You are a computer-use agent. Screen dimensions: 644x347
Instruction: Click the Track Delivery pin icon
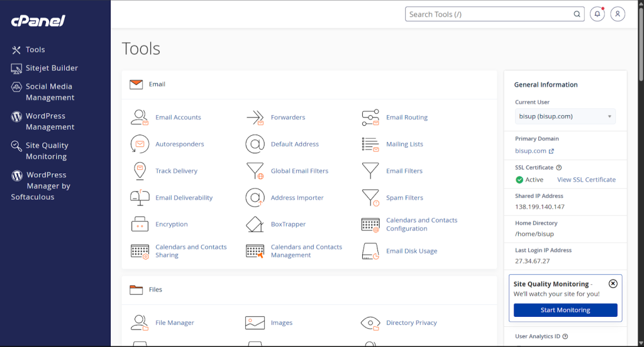click(x=139, y=171)
